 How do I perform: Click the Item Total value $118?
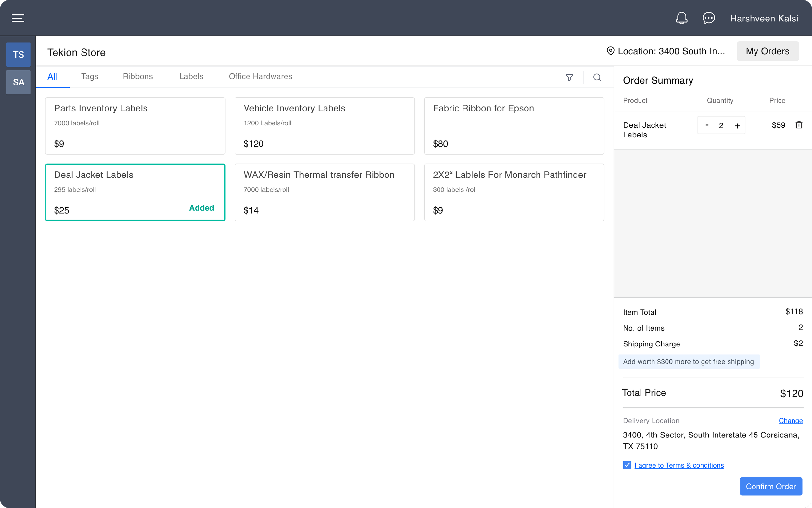coord(794,311)
